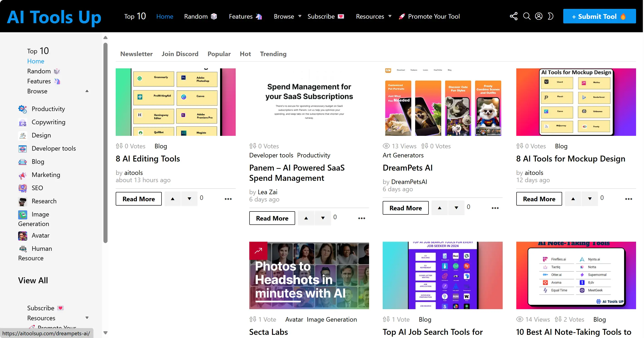Upvote the DreamPets AI card
This screenshot has height=338, width=644.
pos(439,208)
